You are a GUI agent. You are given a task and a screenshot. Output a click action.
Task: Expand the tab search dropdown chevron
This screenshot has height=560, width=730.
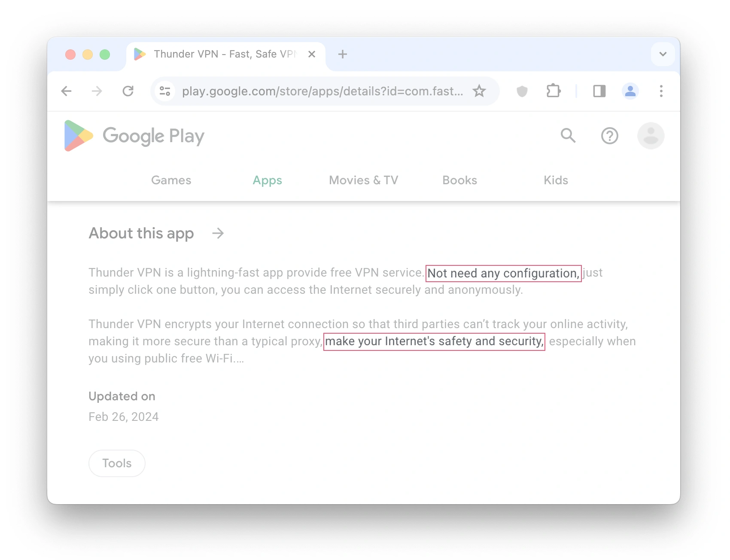click(663, 54)
